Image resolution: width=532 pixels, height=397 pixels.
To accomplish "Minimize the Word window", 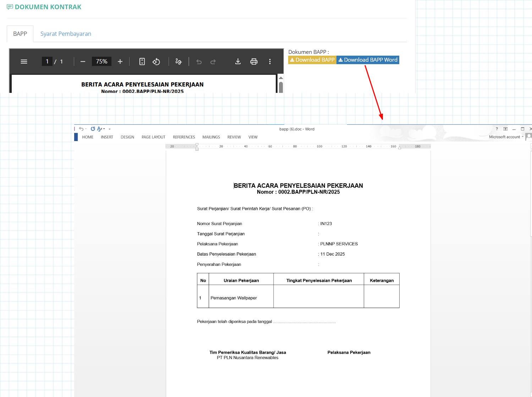I will pyautogui.click(x=514, y=129).
